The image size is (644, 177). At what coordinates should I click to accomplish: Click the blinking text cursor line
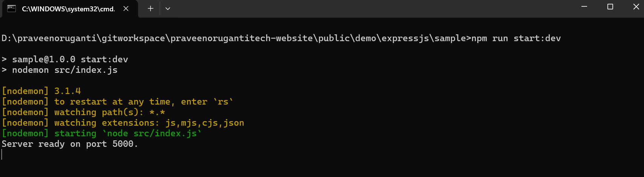pyautogui.click(x=2, y=154)
